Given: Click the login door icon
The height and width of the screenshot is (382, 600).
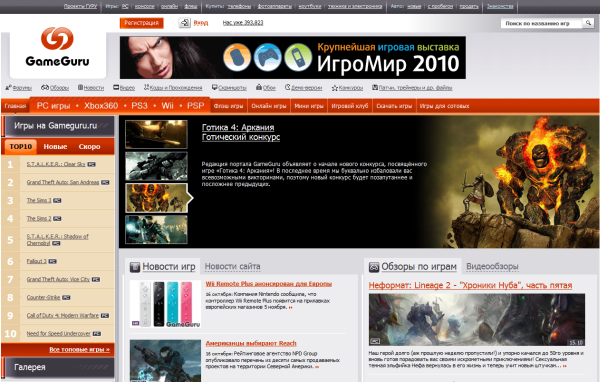Looking at the screenshot, I should coord(184,23).
